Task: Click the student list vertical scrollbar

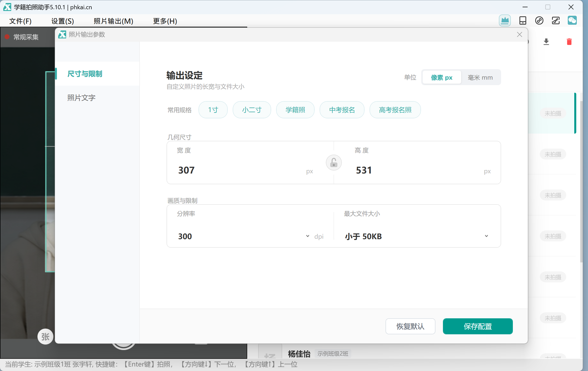Action: click(581, 181)
